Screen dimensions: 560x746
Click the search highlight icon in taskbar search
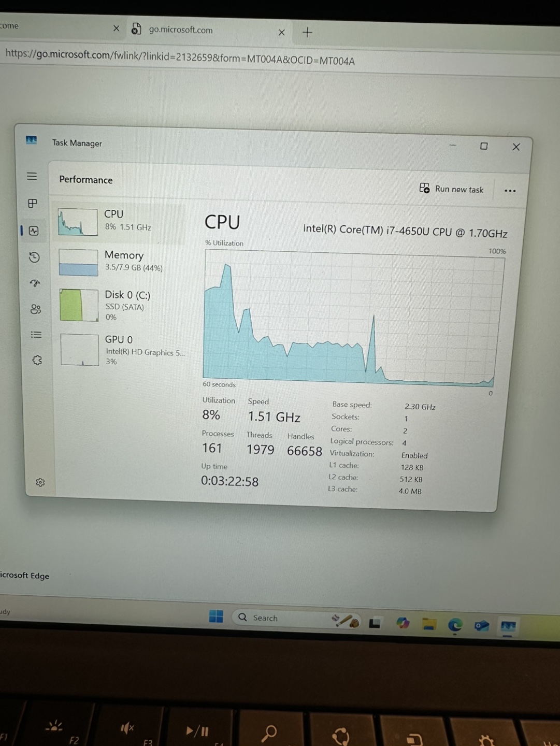click(x=346, y=620)
